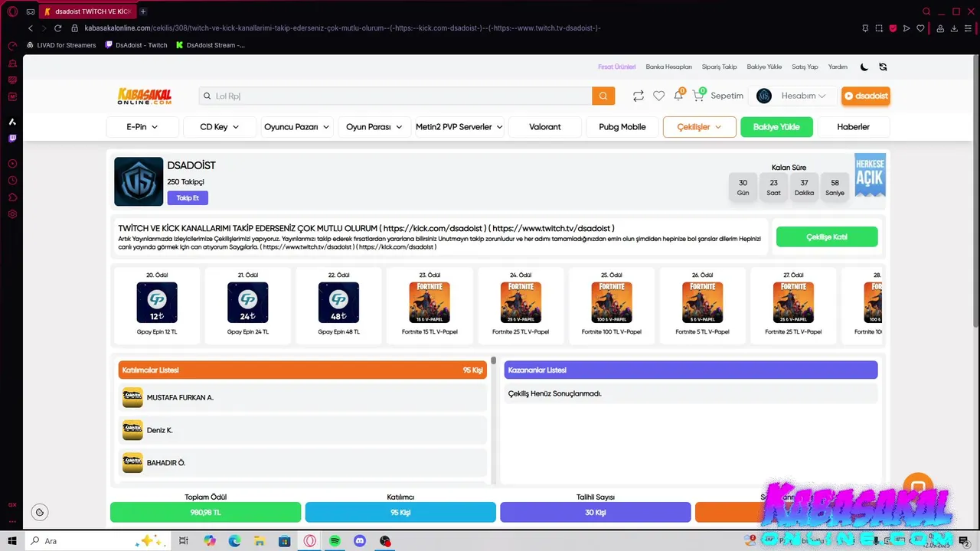This screenshot has width=980, height=551.
Task: Open Twitch in the Opera sidebar
Action: 12,139
